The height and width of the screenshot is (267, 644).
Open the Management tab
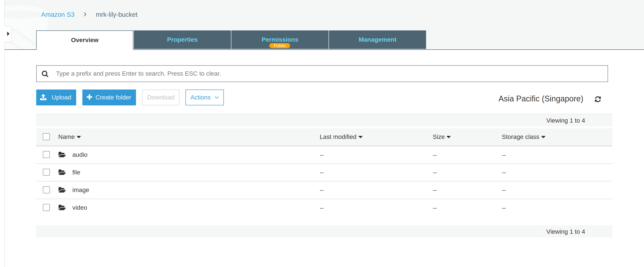(x=377, y=39)
